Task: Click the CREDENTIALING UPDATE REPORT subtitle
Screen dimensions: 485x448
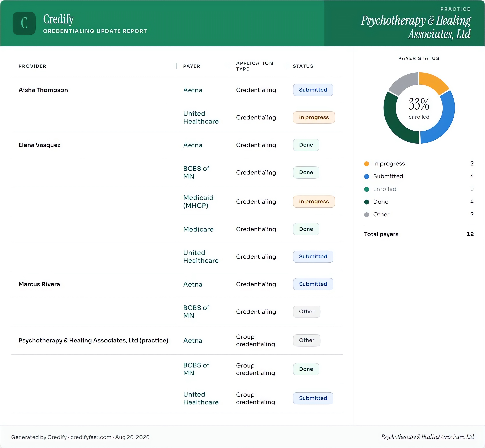Action: click(95, 31)
